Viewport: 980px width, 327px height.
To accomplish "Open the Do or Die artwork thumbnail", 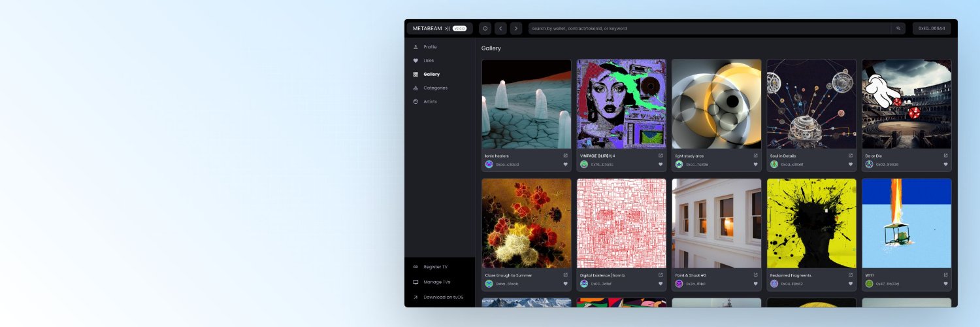I will [907, 104].
